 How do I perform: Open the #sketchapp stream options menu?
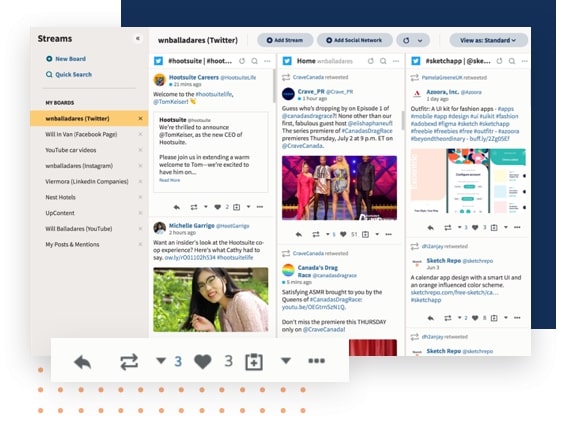pyautogui.click(x=525, y=61)
